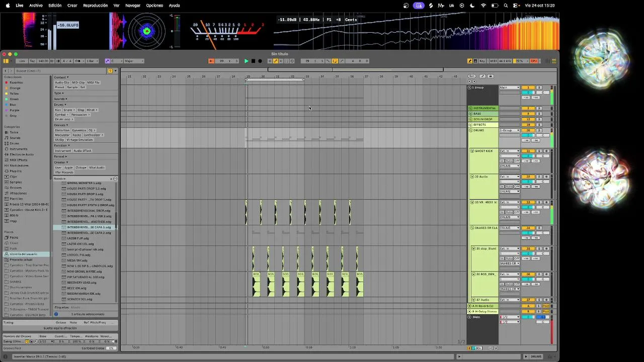Select Packs under Places
Viewport: 644px width, 362px height.
click(x=14, y=237)
